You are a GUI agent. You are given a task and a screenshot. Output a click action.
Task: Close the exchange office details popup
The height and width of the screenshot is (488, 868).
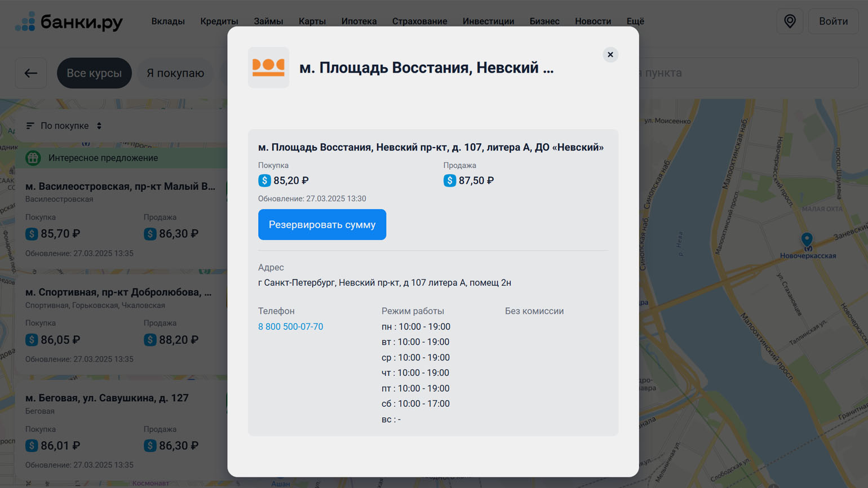click(610, 55)
